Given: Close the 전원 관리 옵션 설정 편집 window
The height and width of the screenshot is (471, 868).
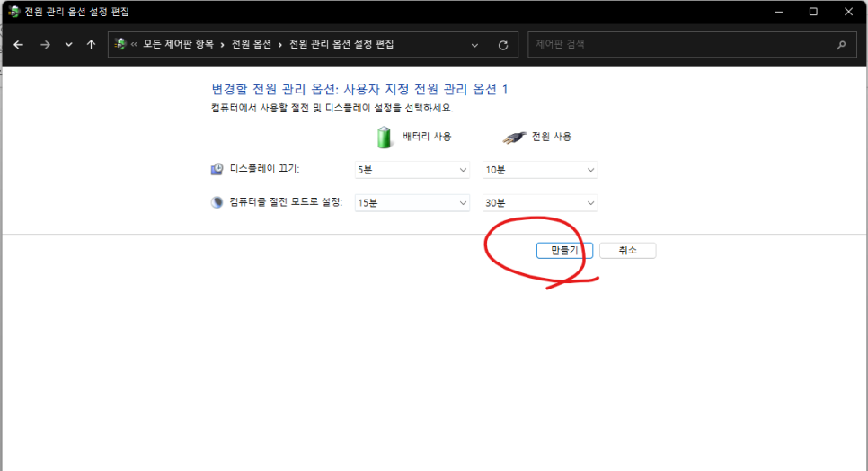Looking at the screenshot, I should pyautogui.click(x=848, y=12).
